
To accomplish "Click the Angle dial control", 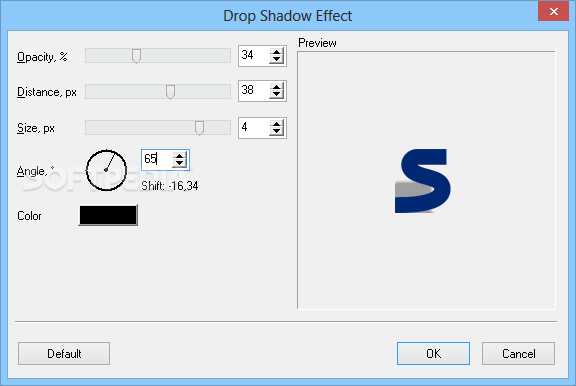I will [106, 170].
